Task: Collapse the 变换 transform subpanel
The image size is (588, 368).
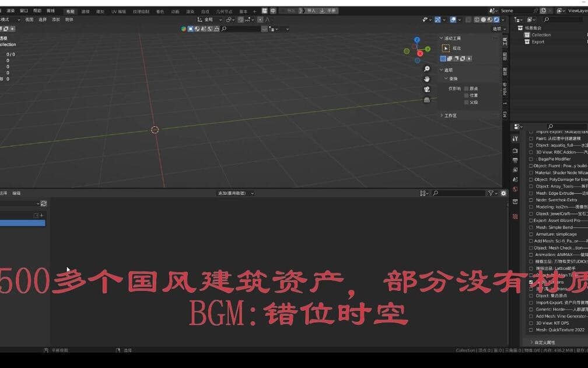Action: 446,78
